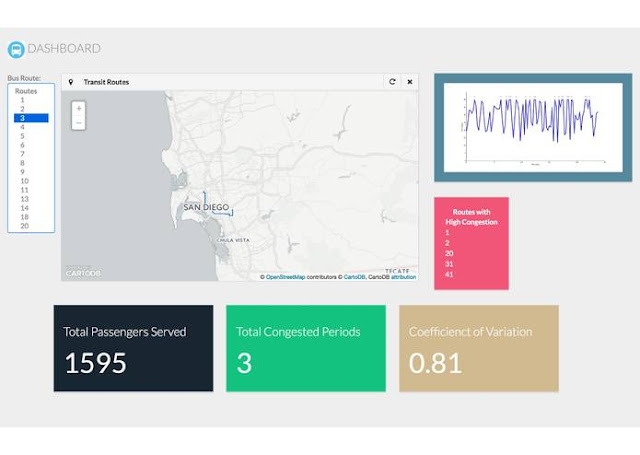Click the Total Congested Periods label
Viewport: 640px width, 455px height.
coord(298,332)
